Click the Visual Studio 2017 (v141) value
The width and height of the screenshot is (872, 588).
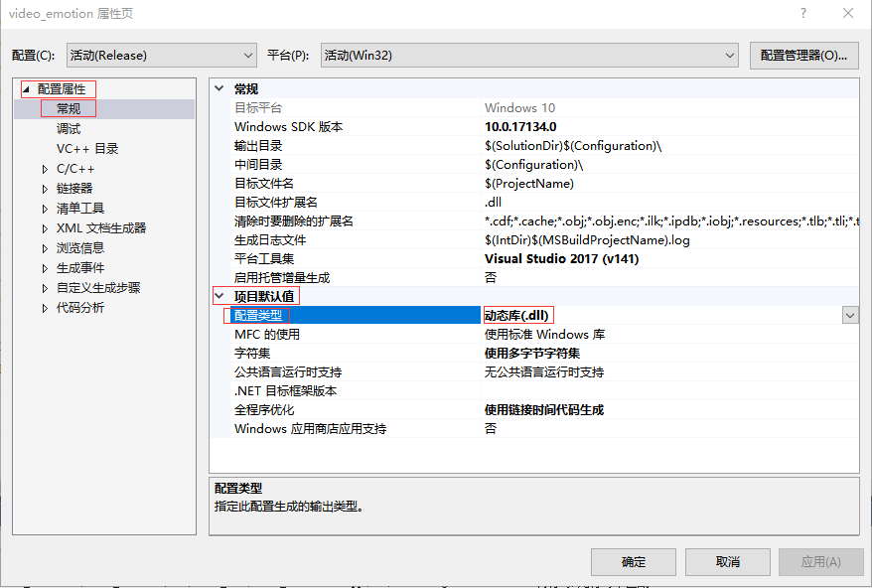(562, 258)
